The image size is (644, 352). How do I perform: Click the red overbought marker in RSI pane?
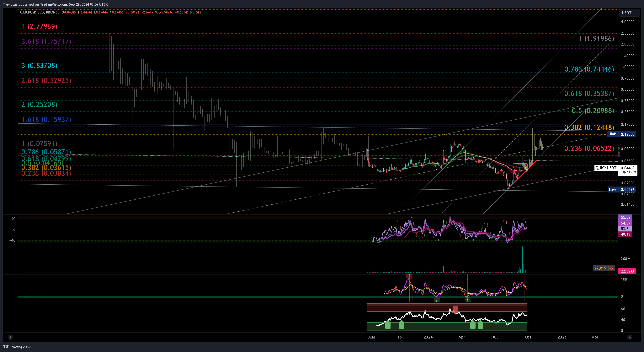click(455, 309)
